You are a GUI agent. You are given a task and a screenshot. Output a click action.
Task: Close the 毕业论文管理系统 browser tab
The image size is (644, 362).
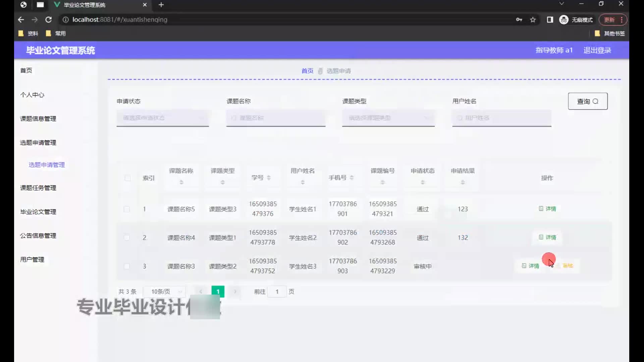145,5
